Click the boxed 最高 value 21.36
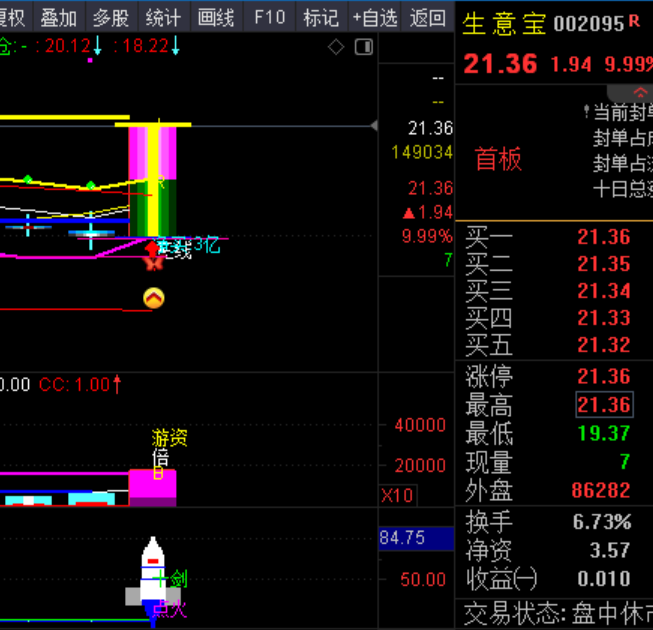The width and height of the screenshot is (653, 630). [x=604, y=404]
